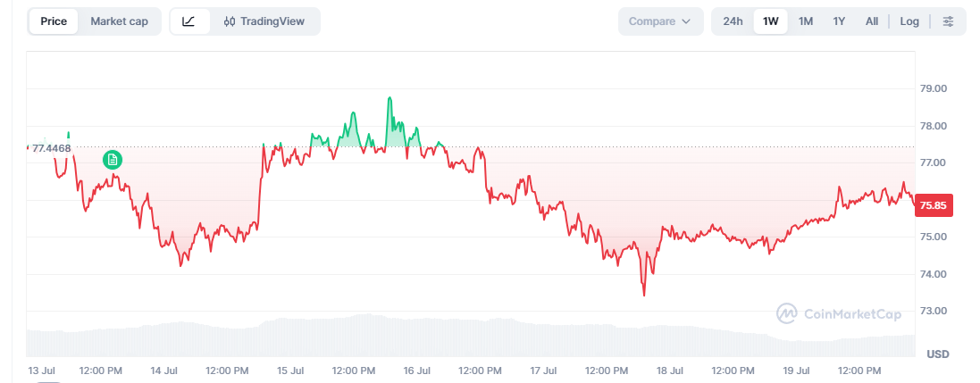980x383 pixels.
Task: Open the Compare dropdown
Action: (660, 21)
